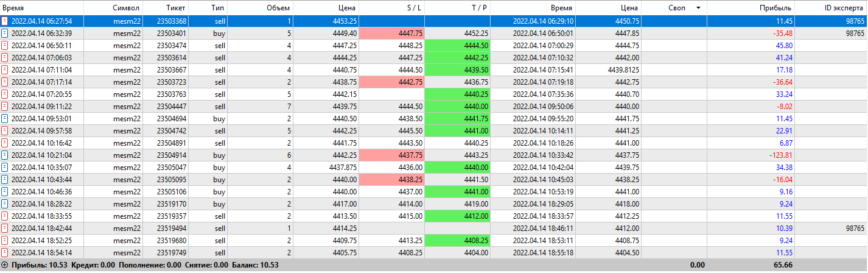Click the red S/L cell 4438.25
868x273 pixels.
[x=391, y=179]
